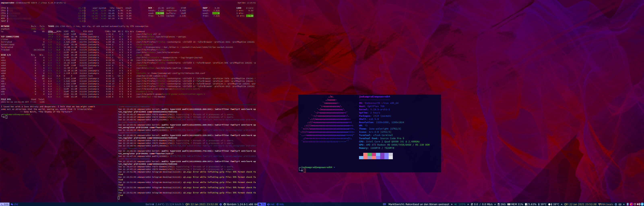Open the libmbim 1.24.6-1 update block
The height and width of the screenshot is (206, 644).
coord(240,204)
